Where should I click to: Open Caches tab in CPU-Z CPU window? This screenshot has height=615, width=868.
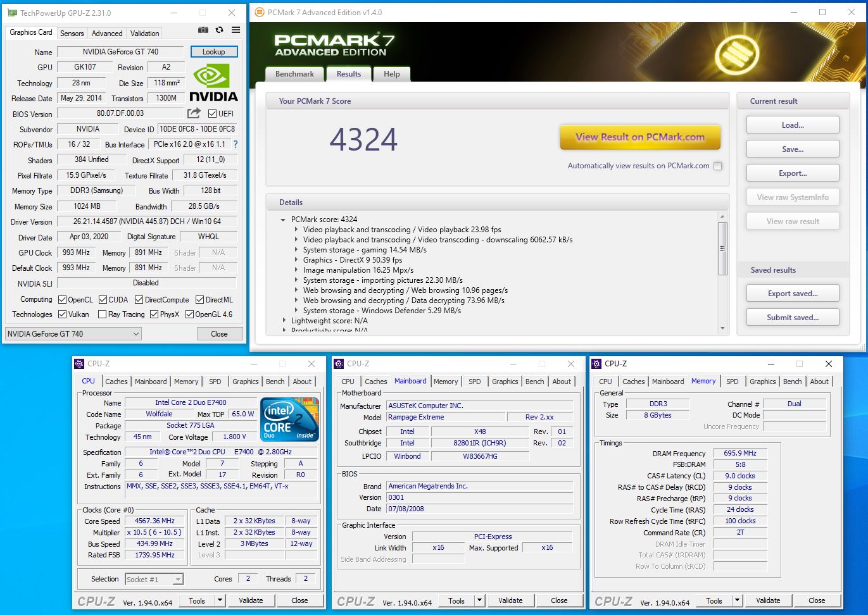pos(116,382)
